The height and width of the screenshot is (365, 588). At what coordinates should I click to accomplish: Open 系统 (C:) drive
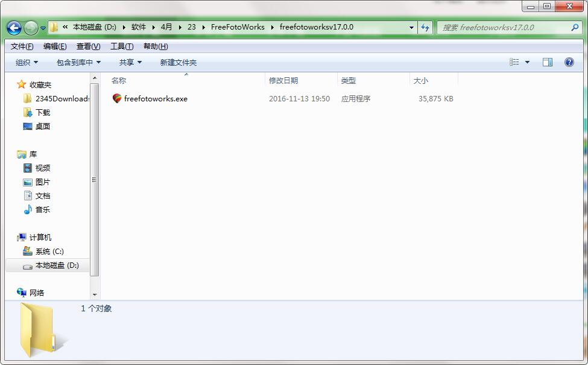tap(49, 252)
